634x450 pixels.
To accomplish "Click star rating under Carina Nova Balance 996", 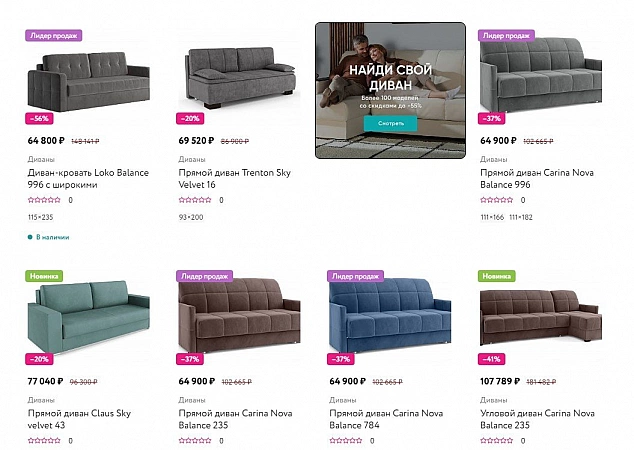I will pos(497,200).
